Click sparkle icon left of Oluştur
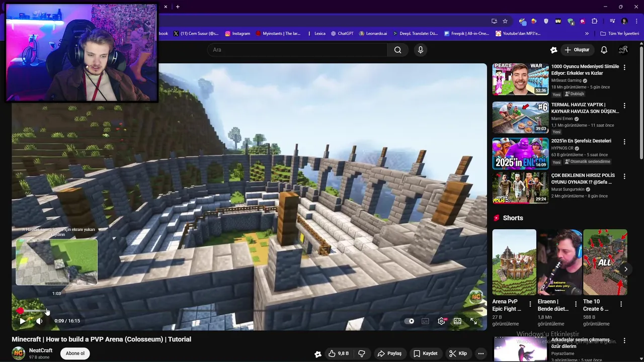 553,50
